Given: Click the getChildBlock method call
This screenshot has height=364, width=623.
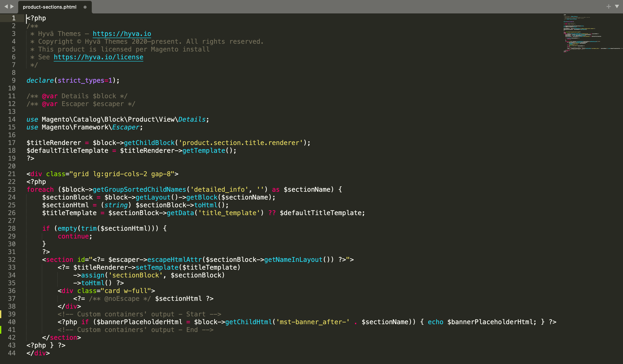Looking at the screenshot, I should click(x=149, y=143).
